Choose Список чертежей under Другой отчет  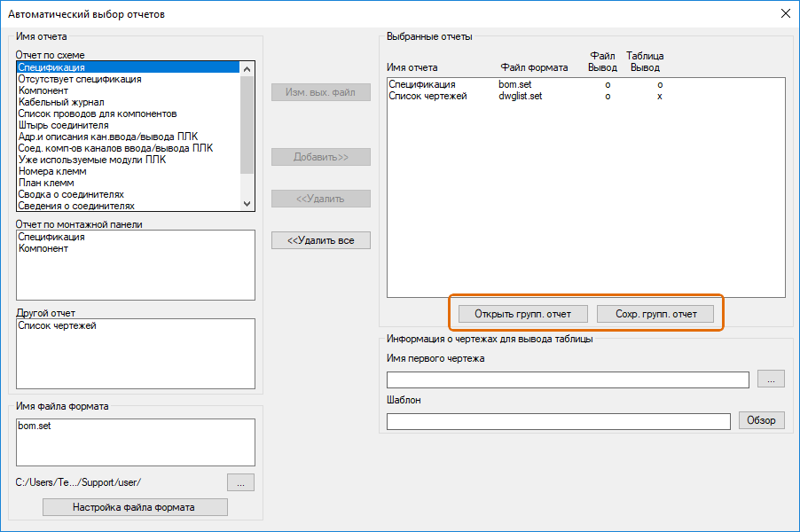click(58, 325)
